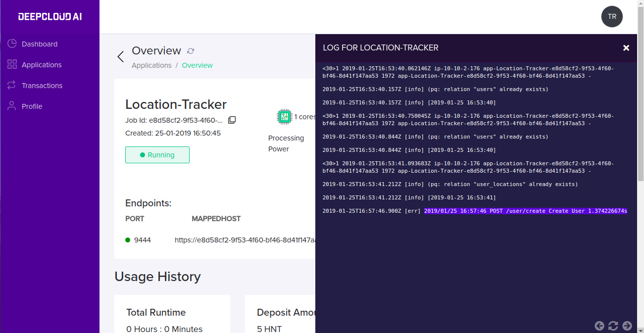Reload the logs with the bottom refresh icon
This screenshot has height=333, width=644.
coord(613,326)
